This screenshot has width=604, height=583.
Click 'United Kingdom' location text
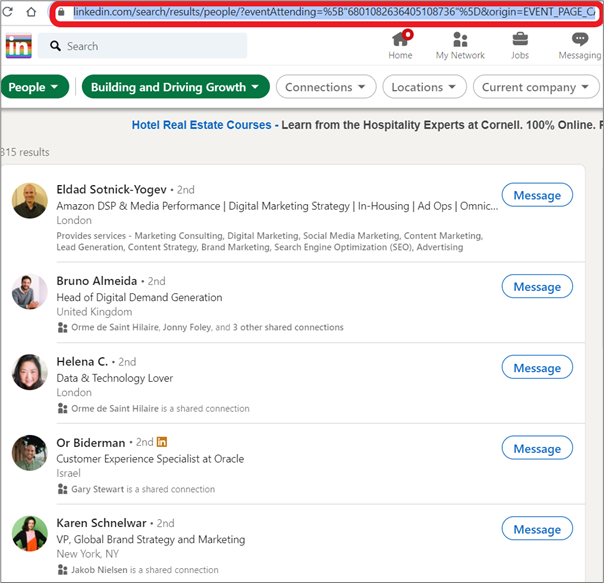[94, 312]
